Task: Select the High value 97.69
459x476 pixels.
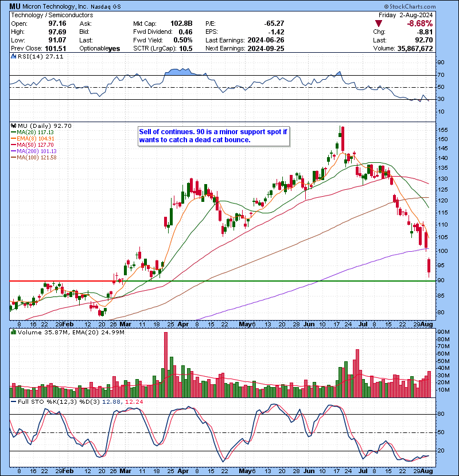Action: [x=57, y=32]
